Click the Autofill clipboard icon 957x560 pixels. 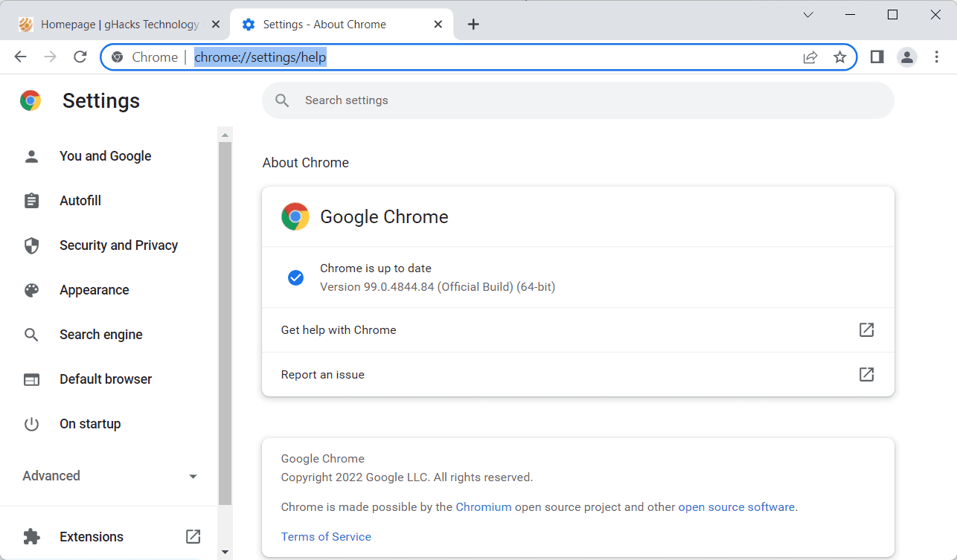pos(31,201)
